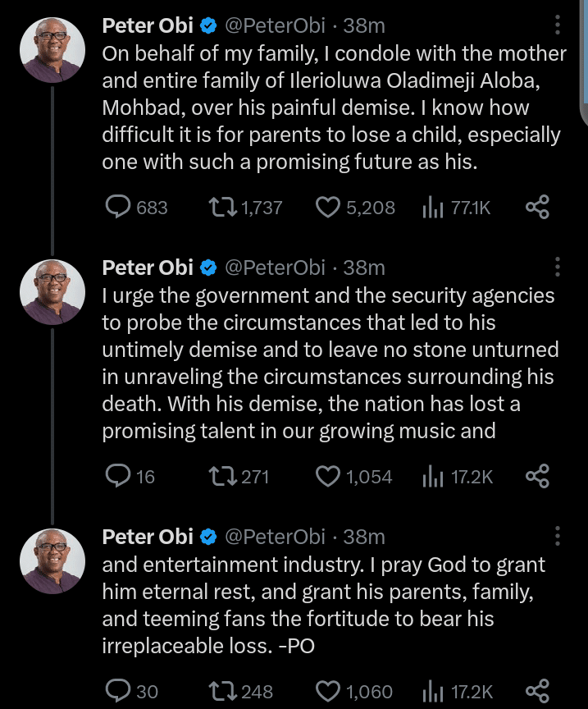Open more options on the third tweet
588x709 pixels.
pyautogui.click(x=558, y=537)
